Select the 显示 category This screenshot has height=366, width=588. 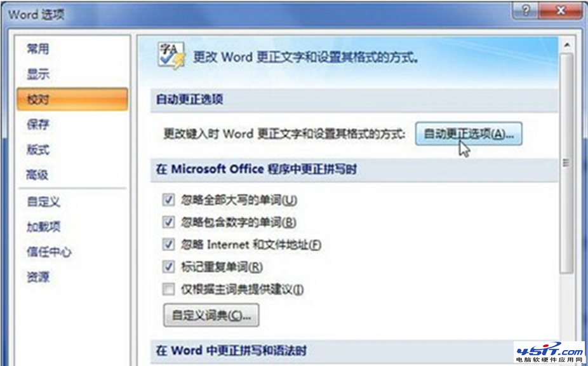(x=38, y=74)
